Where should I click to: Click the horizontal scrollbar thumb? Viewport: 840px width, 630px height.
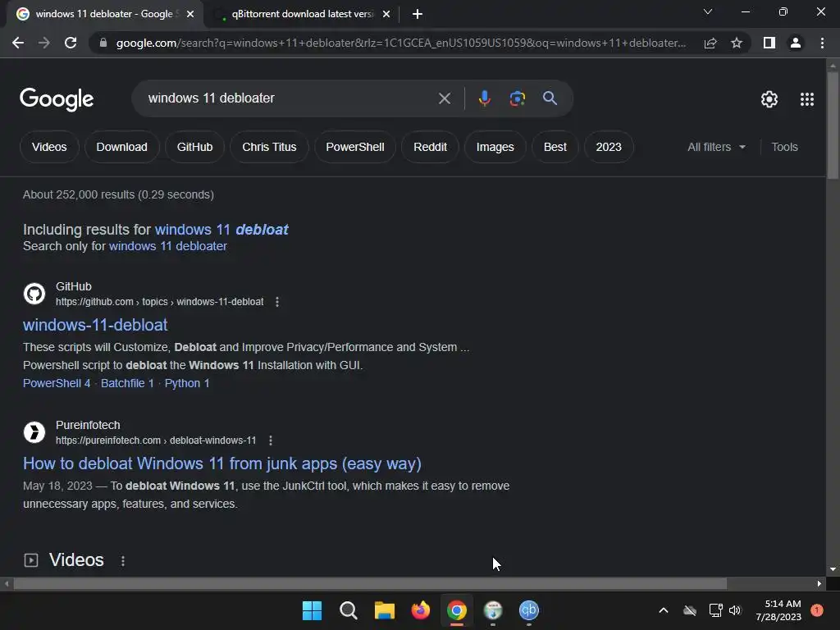tap(370, 584)
